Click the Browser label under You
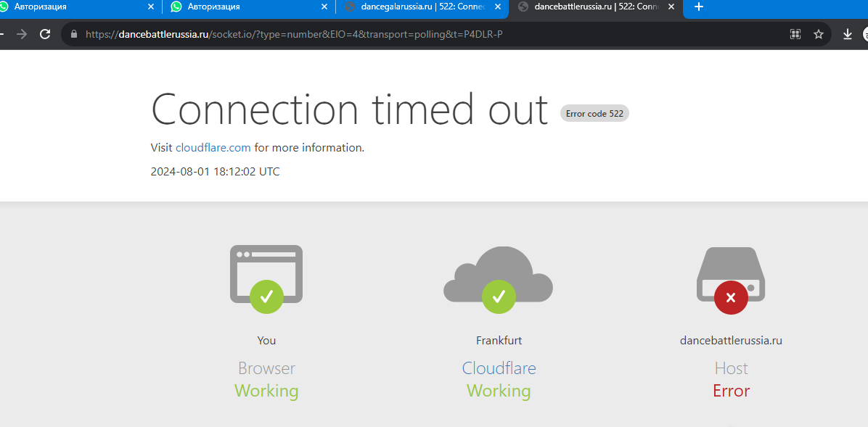 tap(266, 368)
